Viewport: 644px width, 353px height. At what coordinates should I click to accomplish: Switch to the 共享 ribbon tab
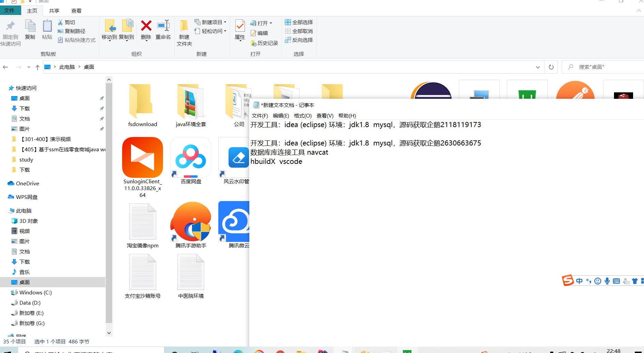[x=54, y=11]
